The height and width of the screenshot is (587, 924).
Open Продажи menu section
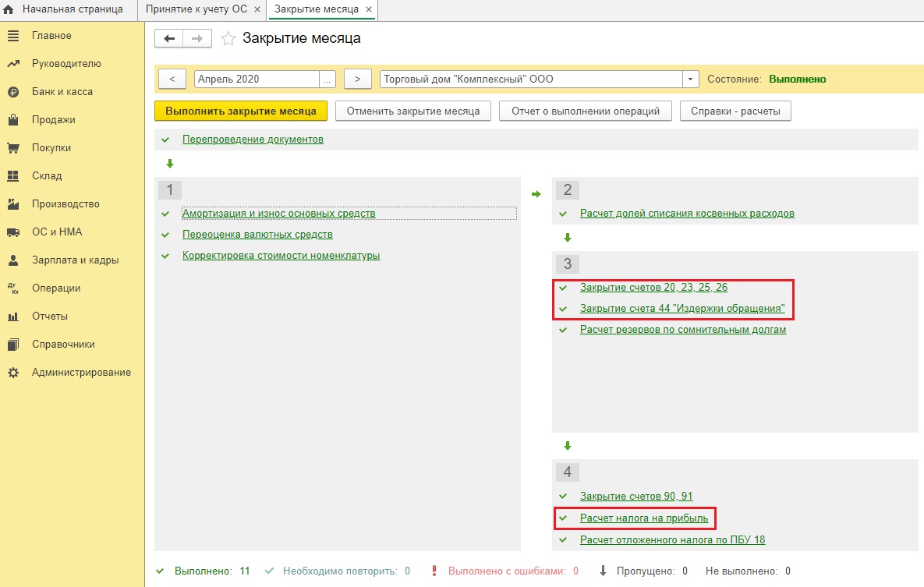coord(54,119)
